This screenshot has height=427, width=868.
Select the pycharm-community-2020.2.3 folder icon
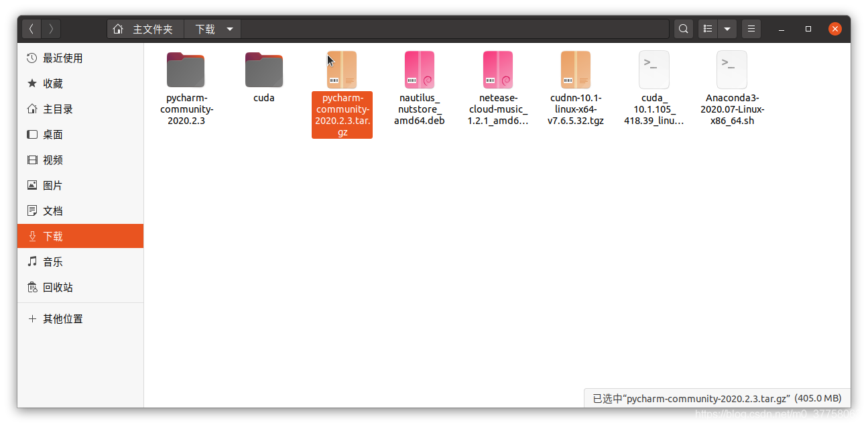coord(186,70)
